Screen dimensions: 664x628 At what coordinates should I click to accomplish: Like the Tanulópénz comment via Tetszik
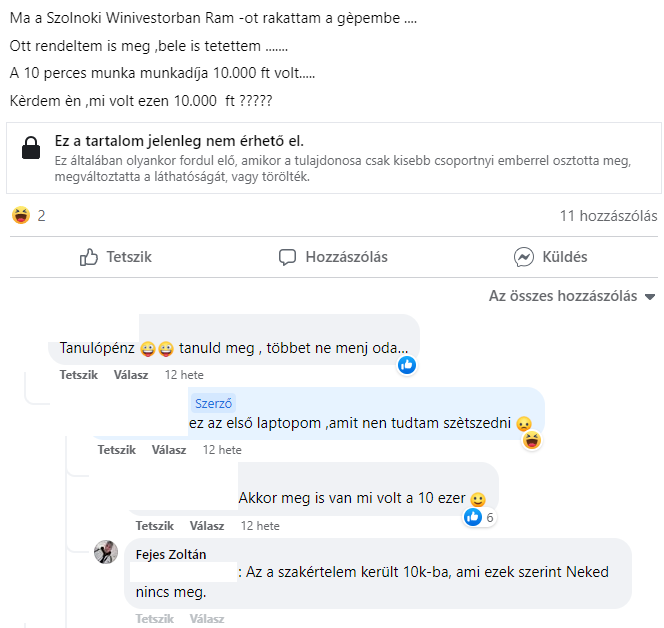coord(79,375)
